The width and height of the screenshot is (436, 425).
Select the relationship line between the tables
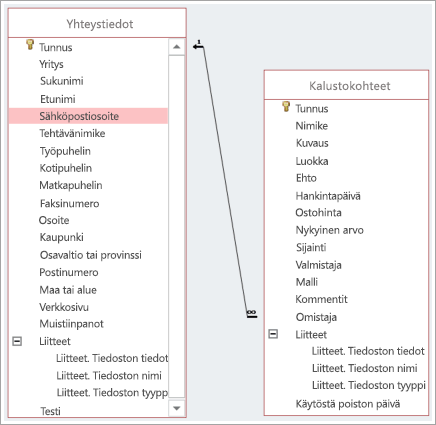(x=225, y=182)
